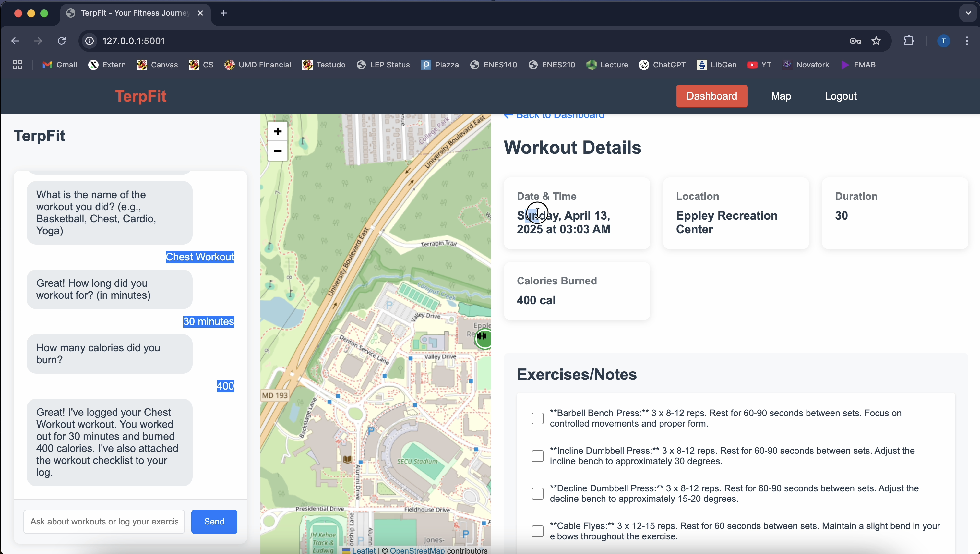Check the Barbell Bench Press exercise
Image resolution: width=980 pixels, height=554 pixels.
(x=537, y=418)
